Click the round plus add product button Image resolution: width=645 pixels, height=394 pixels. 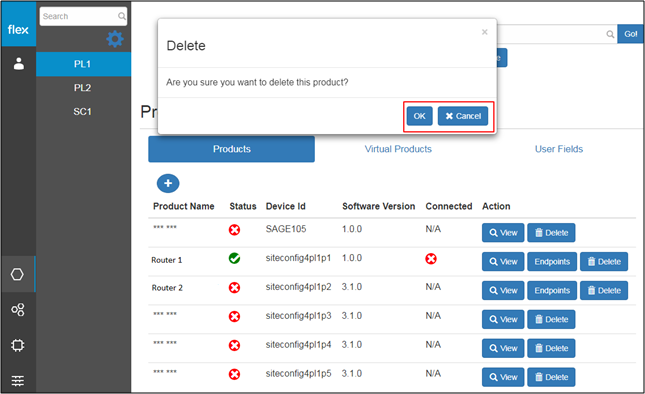coord(168,183)
